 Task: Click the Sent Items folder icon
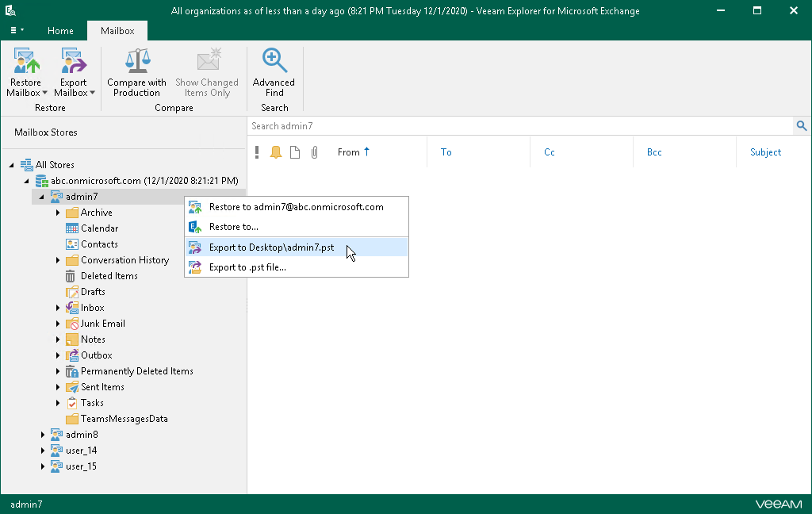click(x=72, y=387)
